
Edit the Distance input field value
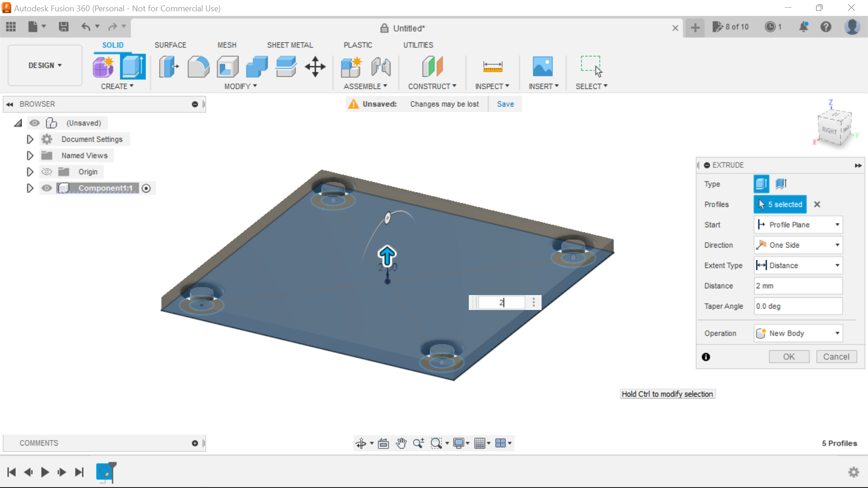pyautogui.click(x=797, y=286)
